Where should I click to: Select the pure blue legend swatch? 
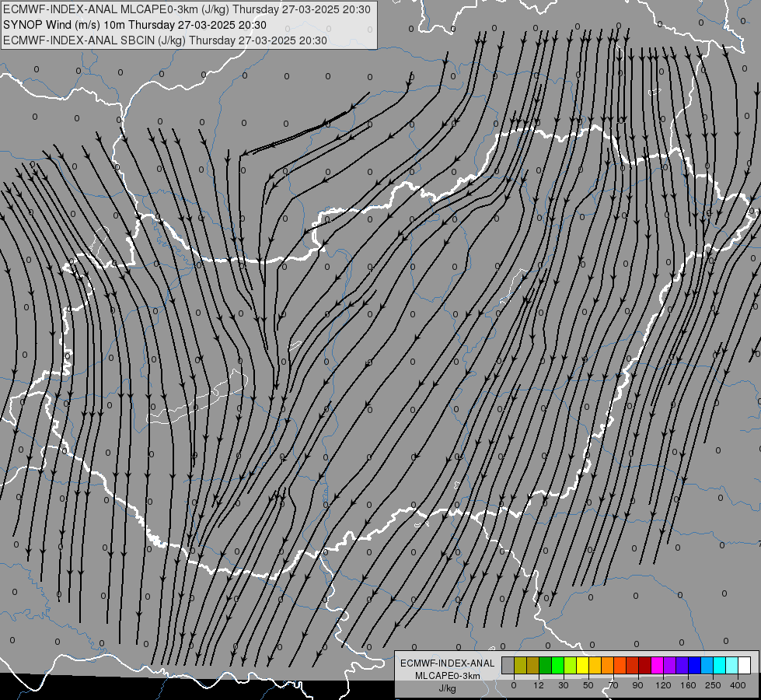694,665
